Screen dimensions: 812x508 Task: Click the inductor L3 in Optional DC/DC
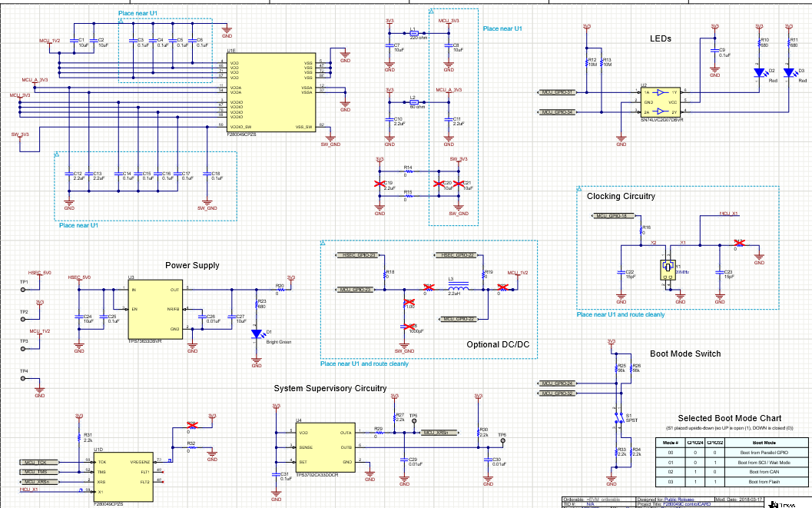[x=459, y=287]
